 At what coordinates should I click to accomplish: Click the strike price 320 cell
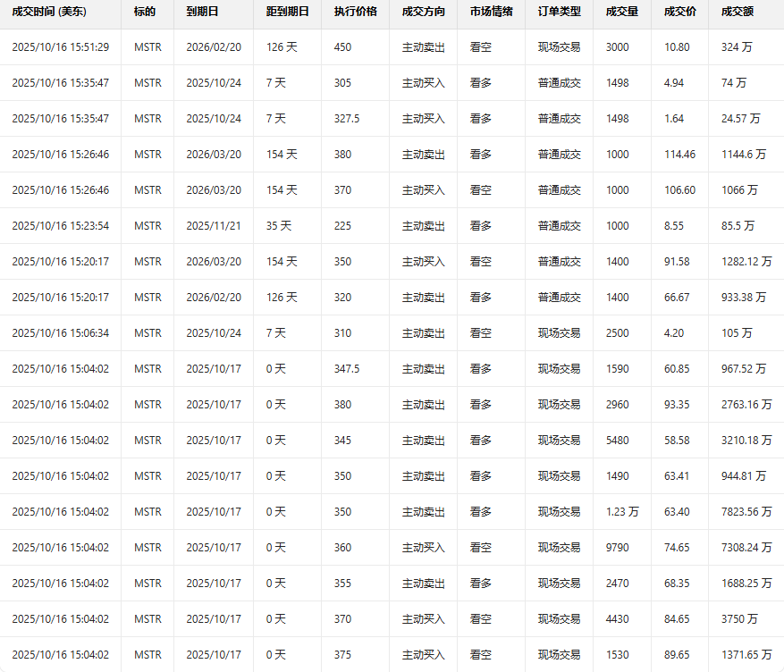[x=342, y=298]
